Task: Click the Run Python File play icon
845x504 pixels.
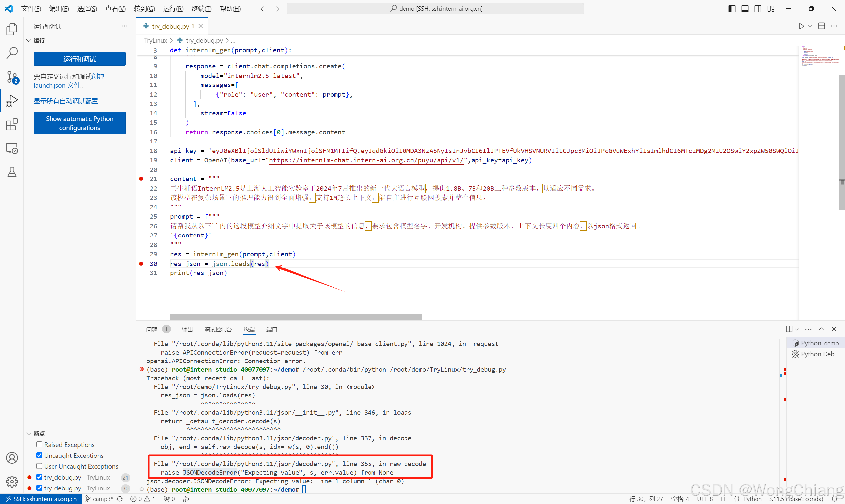Action: [x=801, y=26]
